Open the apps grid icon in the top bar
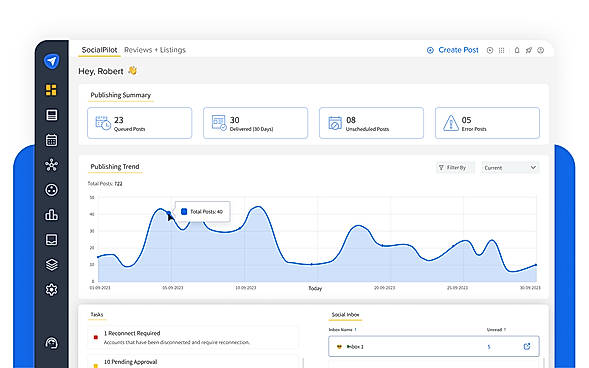 (x=501, y=50)
